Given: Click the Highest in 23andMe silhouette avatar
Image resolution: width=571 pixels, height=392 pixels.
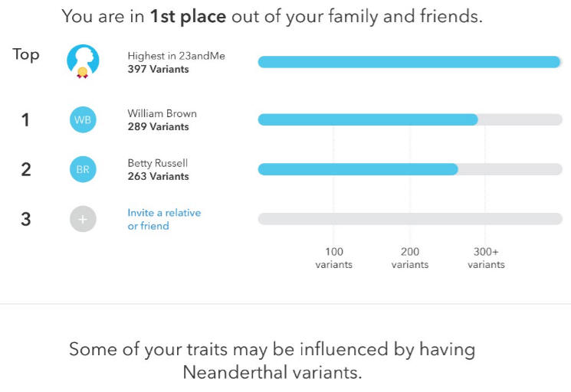Looking at the screenshot, I should coord(83,61).
